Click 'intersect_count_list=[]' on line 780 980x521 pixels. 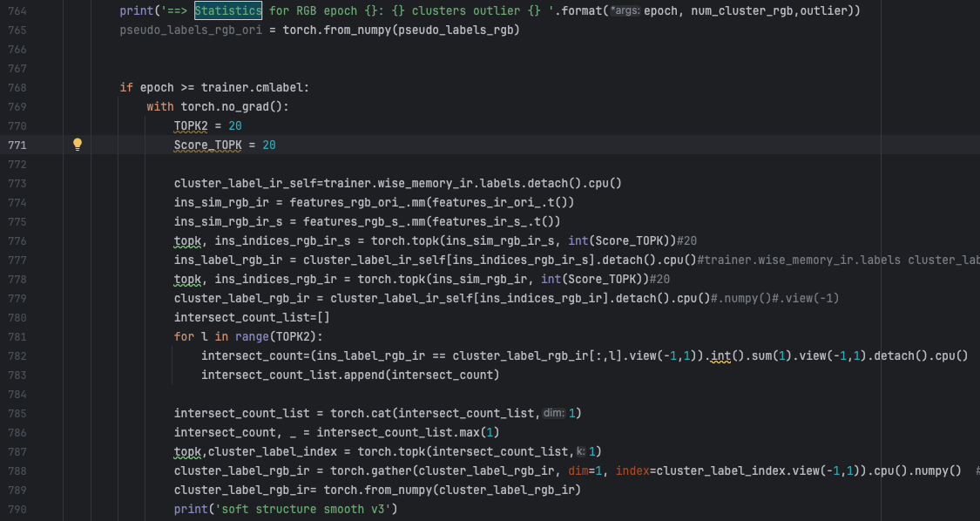[x=252, y=318]
